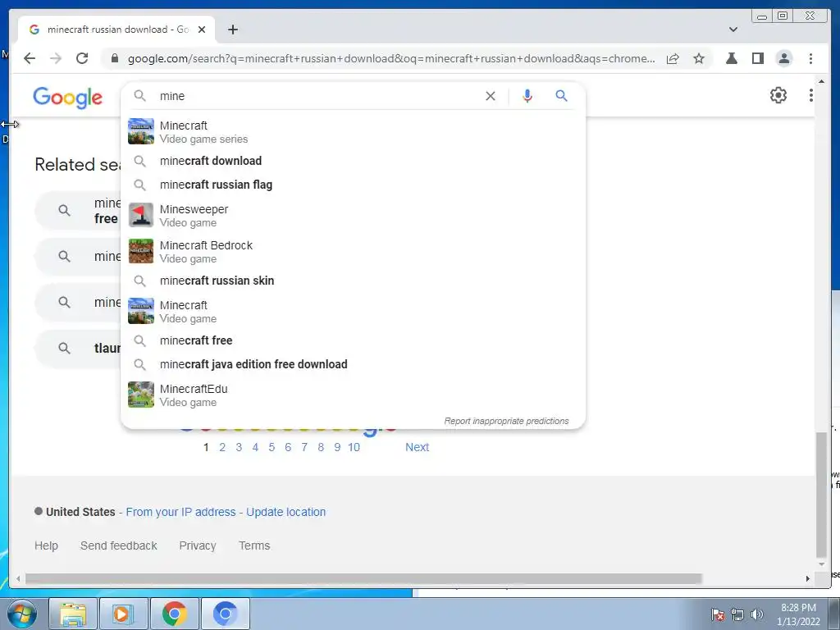
Task: Open the Google apps dots menu
Action: (810, 95)
